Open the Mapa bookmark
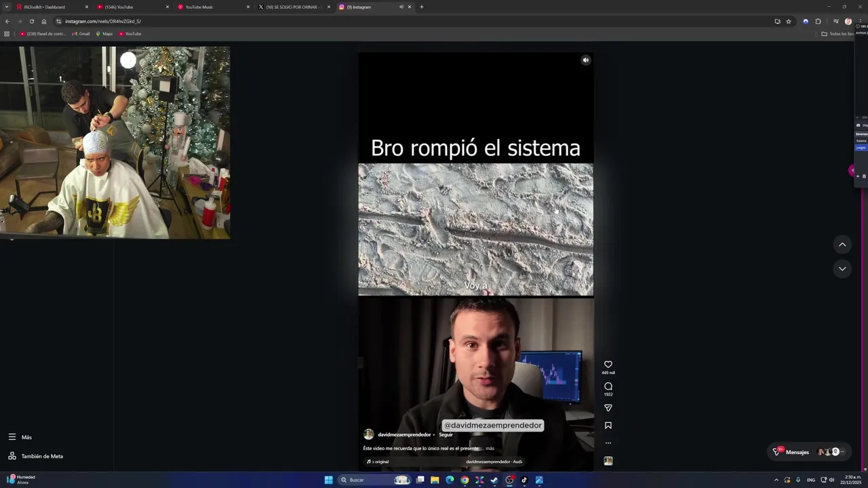This screenshot has width=868, height=488. [x=104, y=34]
